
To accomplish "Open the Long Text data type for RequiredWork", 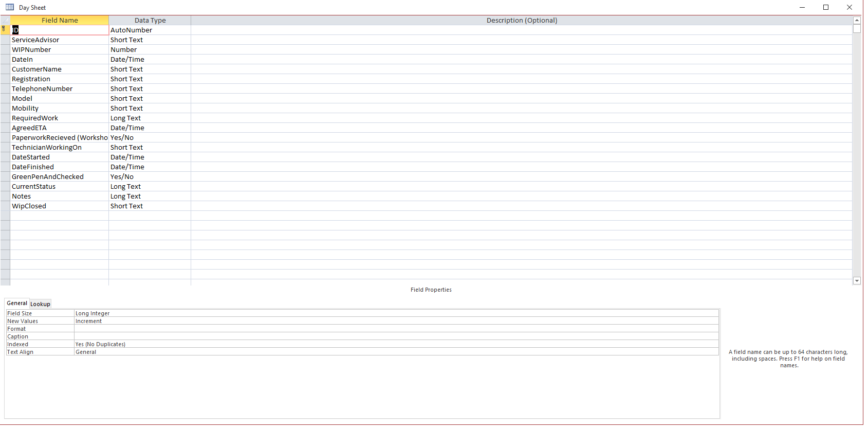I will [150, 118].
